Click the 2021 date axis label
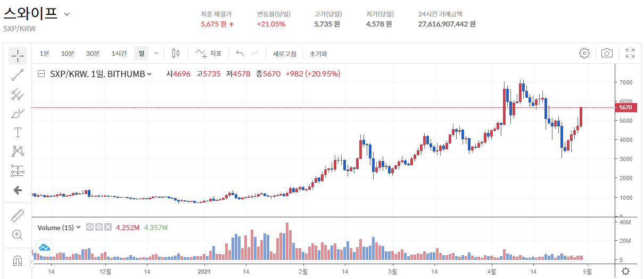This screenshot has height=279, width=644. pos(205,271)
